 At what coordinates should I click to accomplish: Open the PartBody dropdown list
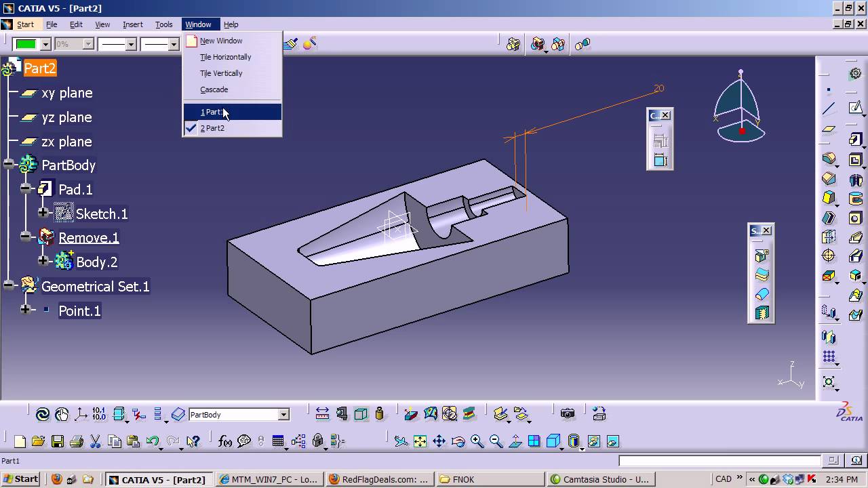(283, 415)
